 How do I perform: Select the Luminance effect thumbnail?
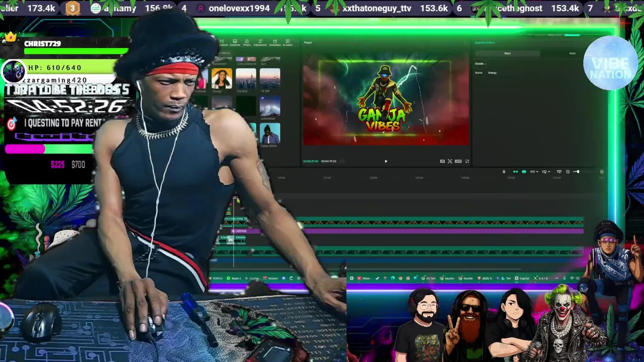point(270,106)
